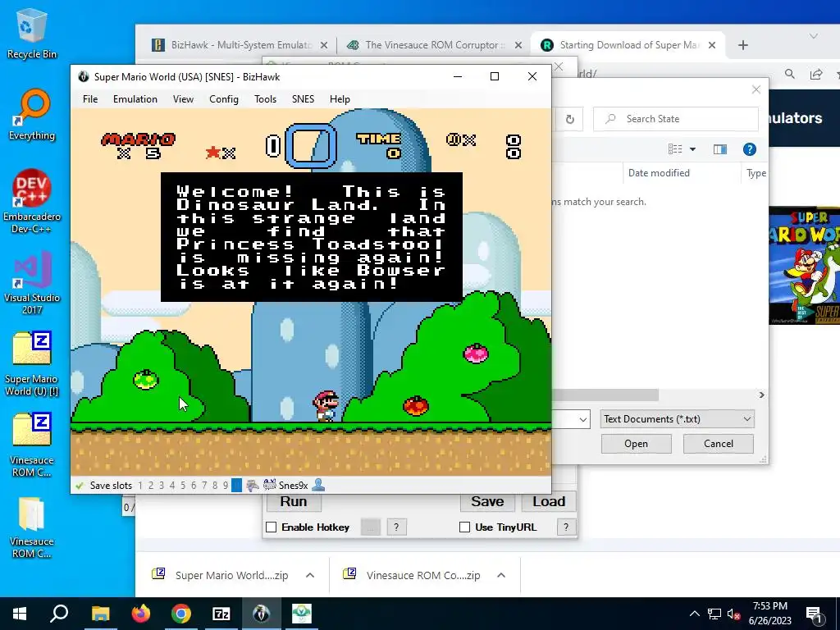Open the Recycle Bin desktop icon
The height and width of the screenshot is (630, 840).
coord(32,34)
